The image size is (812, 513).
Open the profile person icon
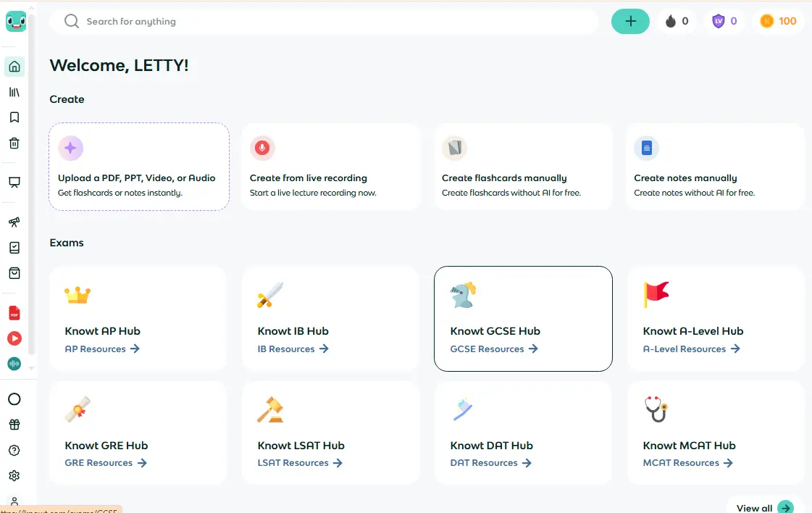tap(14, 501)
